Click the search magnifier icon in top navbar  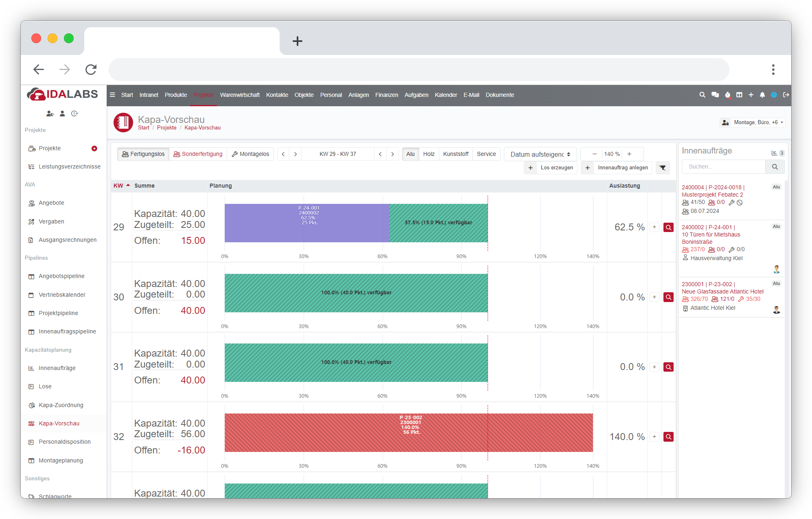coord(702,95)
